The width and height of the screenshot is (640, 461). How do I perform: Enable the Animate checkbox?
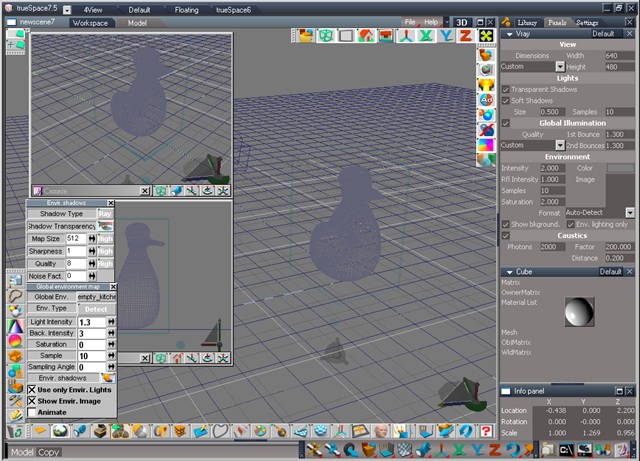pos(32,411)
